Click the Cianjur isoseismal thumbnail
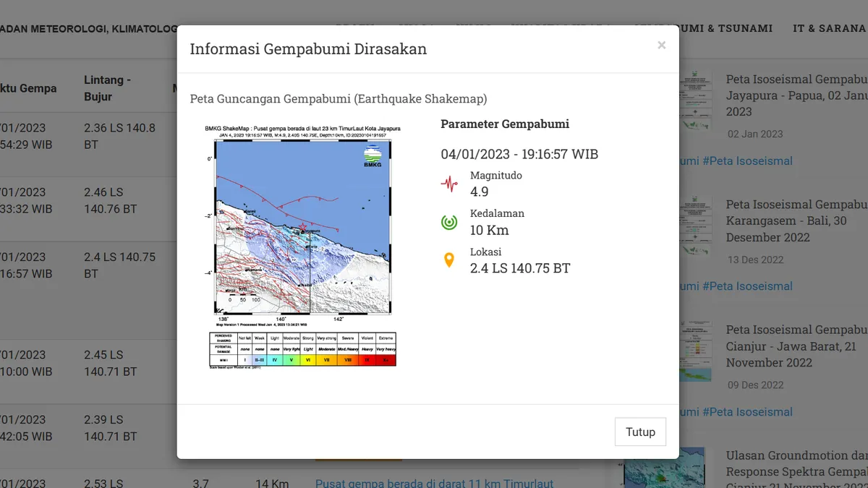The image size is (868, 488). [x=696, y=351]
